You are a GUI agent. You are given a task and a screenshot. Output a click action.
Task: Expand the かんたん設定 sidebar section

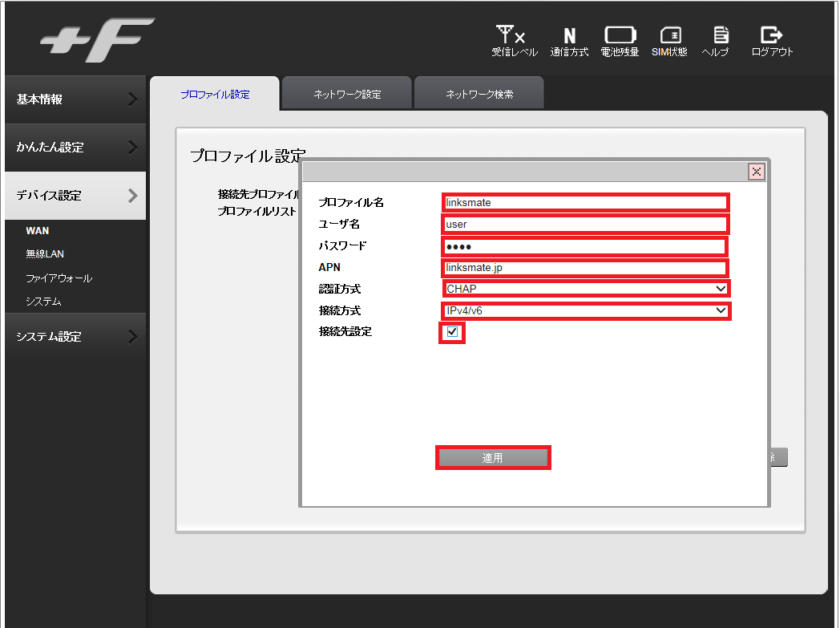[75, 148]
